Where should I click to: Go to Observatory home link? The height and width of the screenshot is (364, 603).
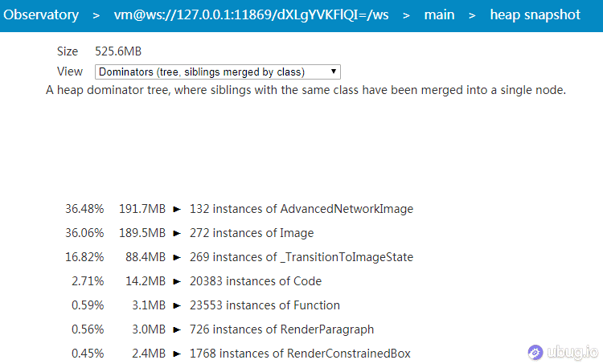coord(42,15)
